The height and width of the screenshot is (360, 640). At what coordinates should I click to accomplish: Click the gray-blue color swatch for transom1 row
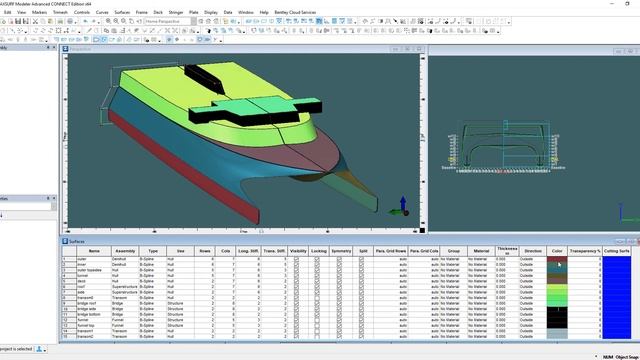click(557, 331)
